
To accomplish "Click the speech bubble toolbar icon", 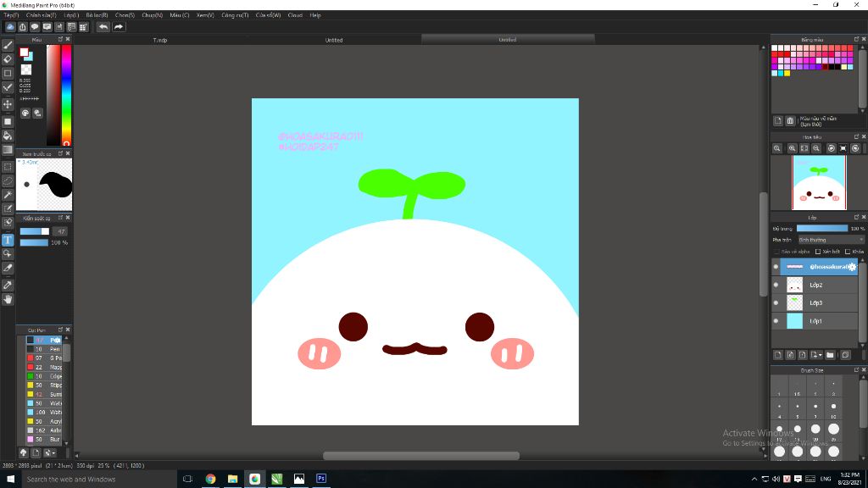I will pos(35,26).
